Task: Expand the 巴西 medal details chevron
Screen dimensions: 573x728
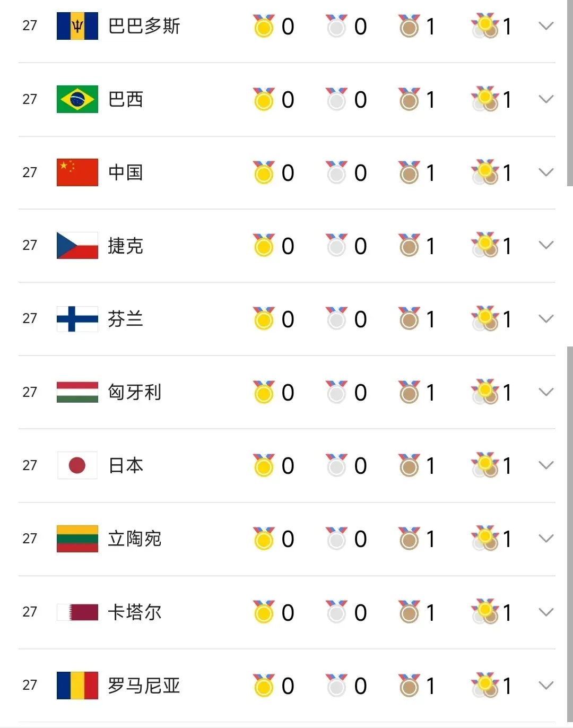Action: (x=546, y=99)
